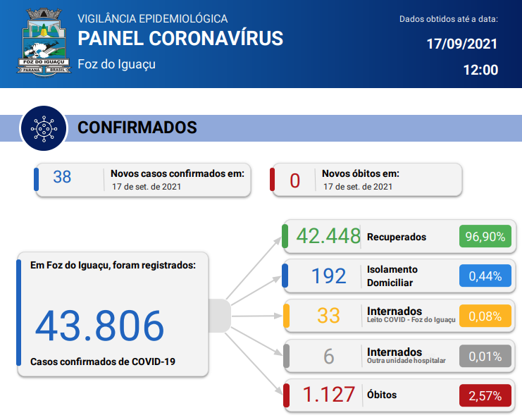
Task: Click the green 96,90% badge
Action: (485, 236)
